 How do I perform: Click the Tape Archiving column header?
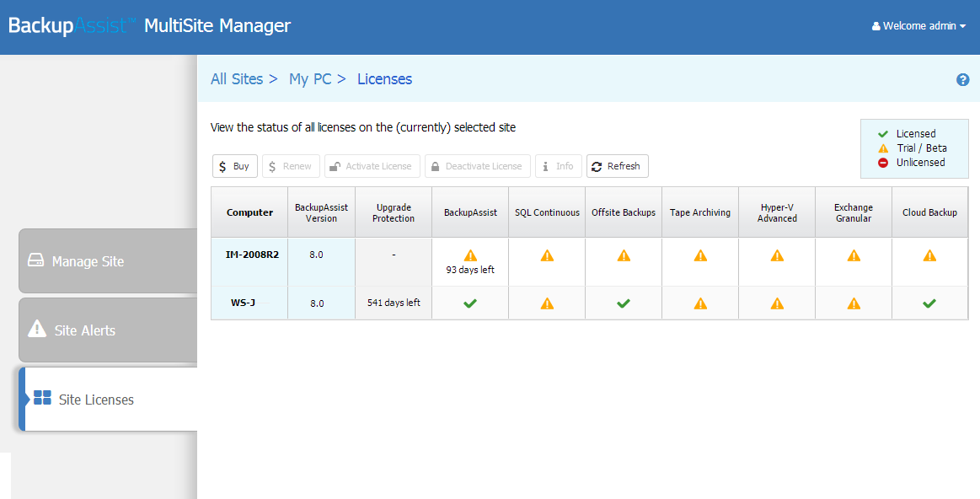(x=700, y=212)
